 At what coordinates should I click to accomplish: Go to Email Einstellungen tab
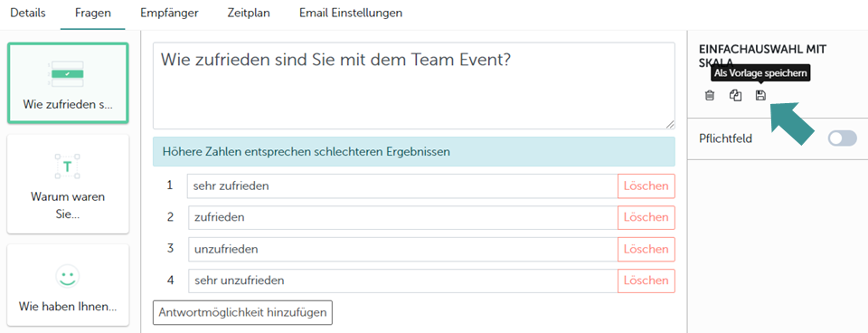point(351,13)
